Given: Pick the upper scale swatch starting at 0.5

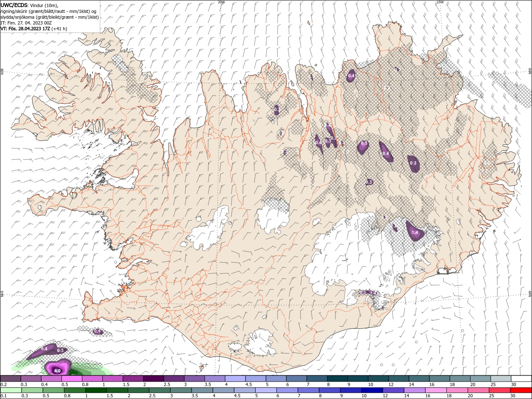Looking at the screenshot, I should coord(72,379).
